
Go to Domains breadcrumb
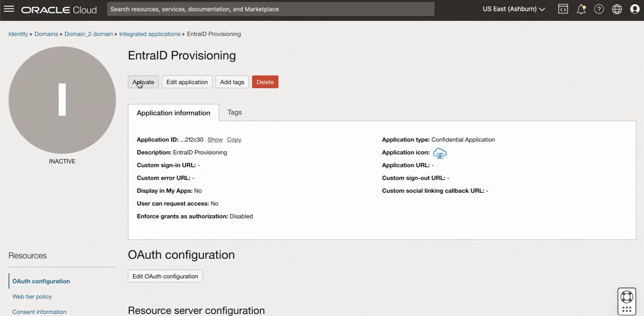click(46, 34)
